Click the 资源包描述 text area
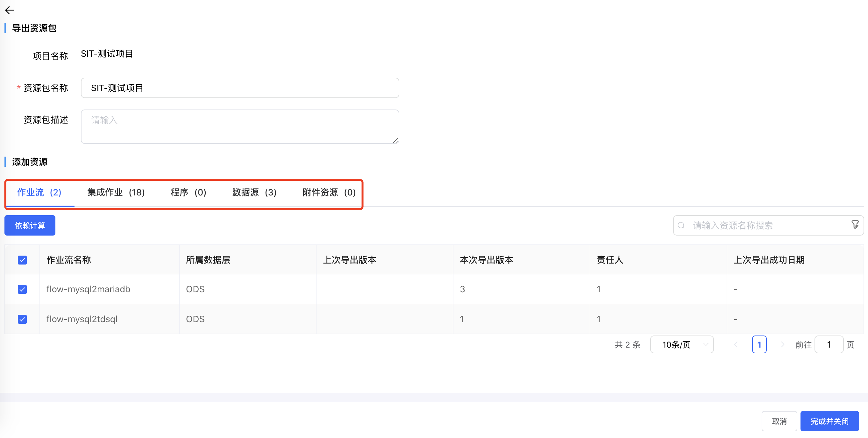Viewport: 868px width, 438px height. coord(240,127)
